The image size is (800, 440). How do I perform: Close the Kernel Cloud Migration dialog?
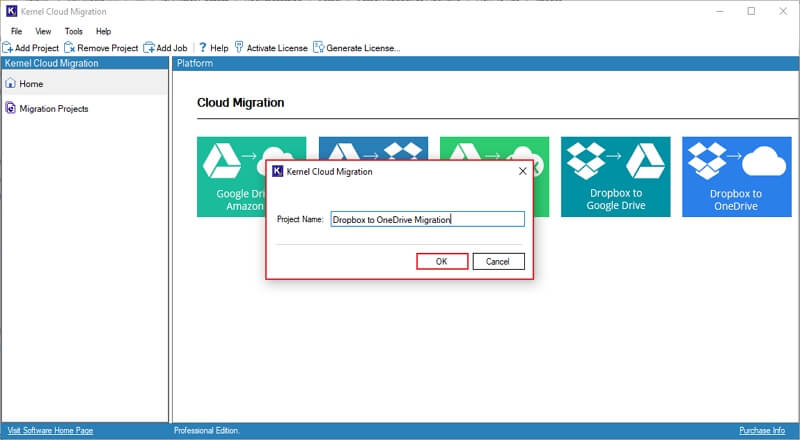(522, 171)
